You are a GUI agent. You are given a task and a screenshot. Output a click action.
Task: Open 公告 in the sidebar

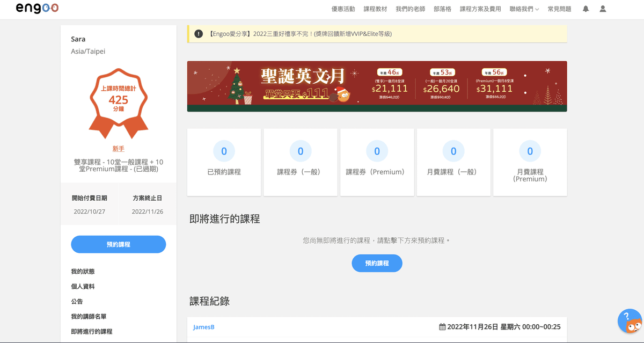[x=77, y=302]
